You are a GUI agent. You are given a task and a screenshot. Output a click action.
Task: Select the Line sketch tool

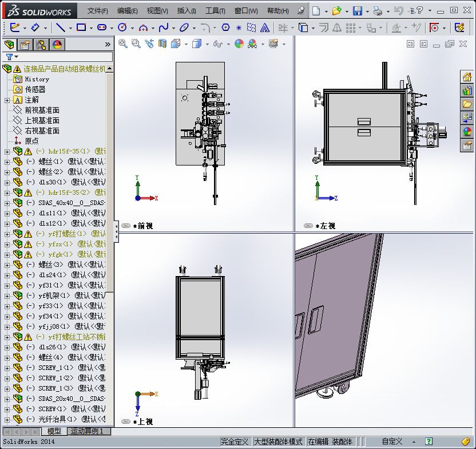pos(61,27)
